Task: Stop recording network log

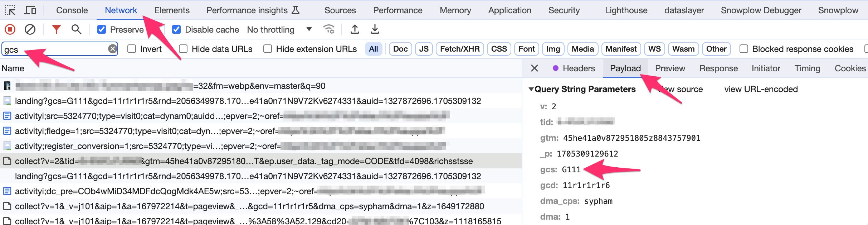Action: click(10, 29)
